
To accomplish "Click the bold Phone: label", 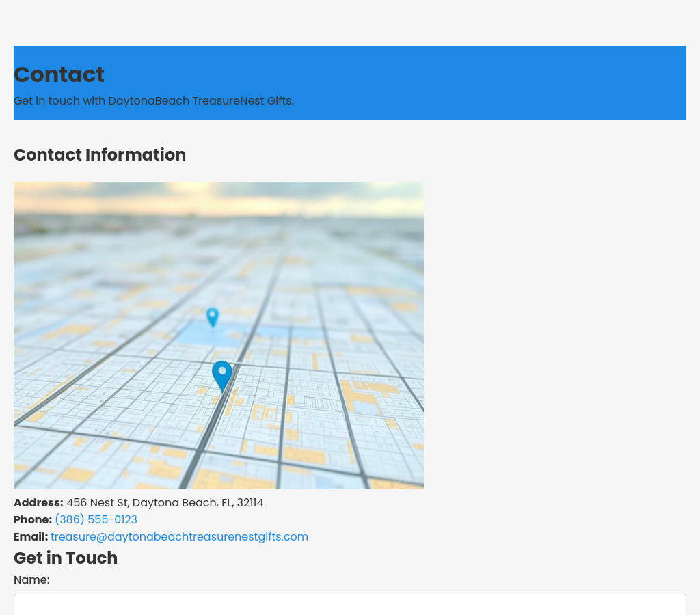I will coord(33,520).
